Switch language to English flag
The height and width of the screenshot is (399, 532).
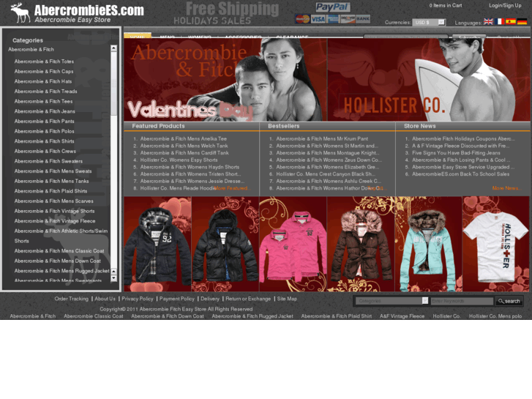coord(488,22)
